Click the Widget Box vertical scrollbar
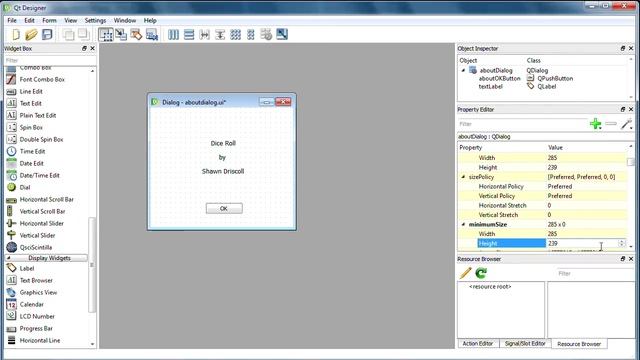Screen dimensions: 640x360 coord(92,264)
